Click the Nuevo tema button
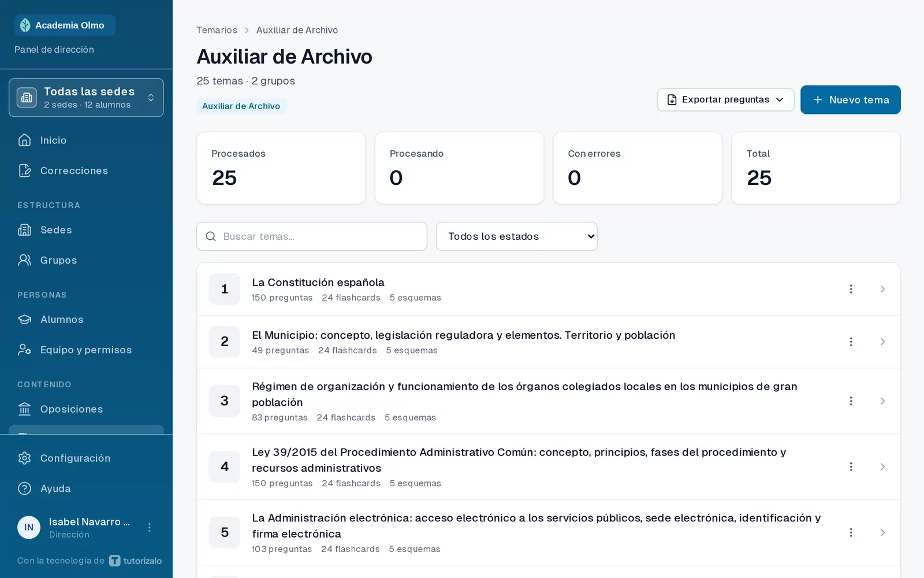 (850, 99)
